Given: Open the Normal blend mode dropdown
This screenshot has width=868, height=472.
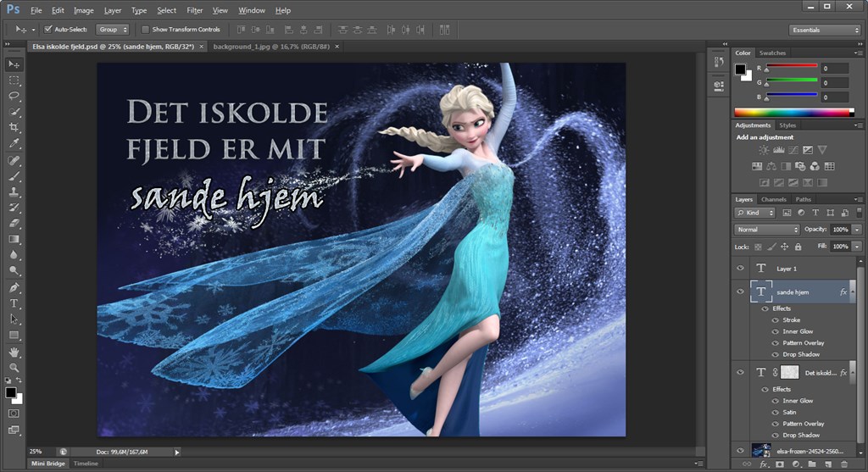Looking at the screenshot, I should pyautogui.click(x=766, y=229).
